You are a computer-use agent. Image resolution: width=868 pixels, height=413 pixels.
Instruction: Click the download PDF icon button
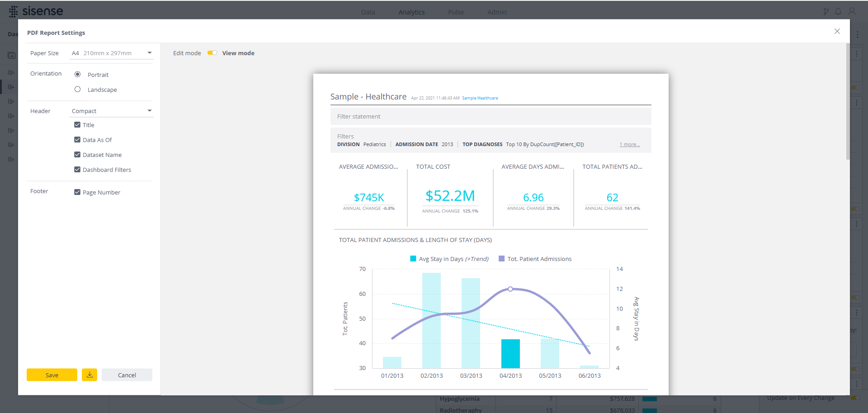tap(90, 375)
